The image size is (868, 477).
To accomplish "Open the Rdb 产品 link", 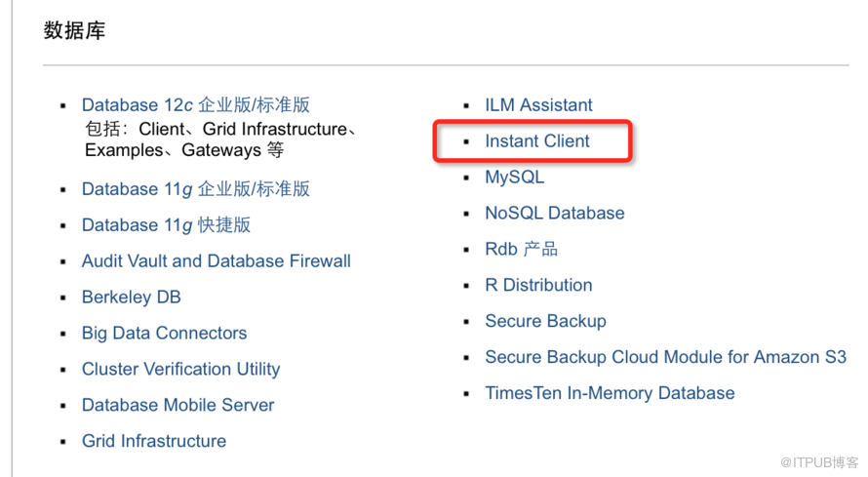I will (x=522, y=249).
